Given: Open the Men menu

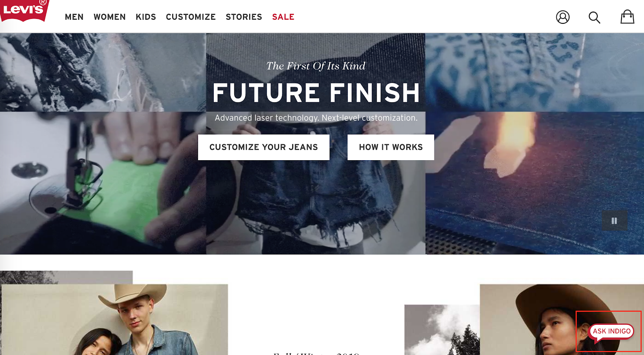Looking at the screenshot, I should 74,17.
